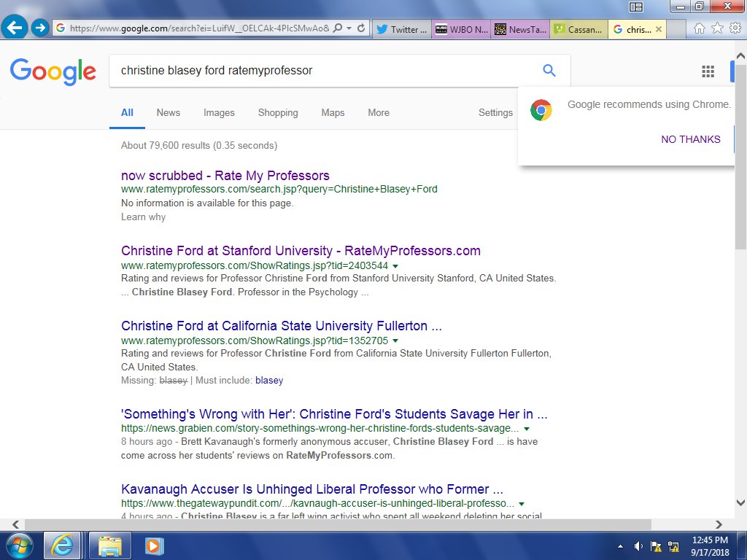Expand dropdown arrow next to tid=1352705 URL
Image resolution: width=747 pixels, height=560 pixels.
395,341
